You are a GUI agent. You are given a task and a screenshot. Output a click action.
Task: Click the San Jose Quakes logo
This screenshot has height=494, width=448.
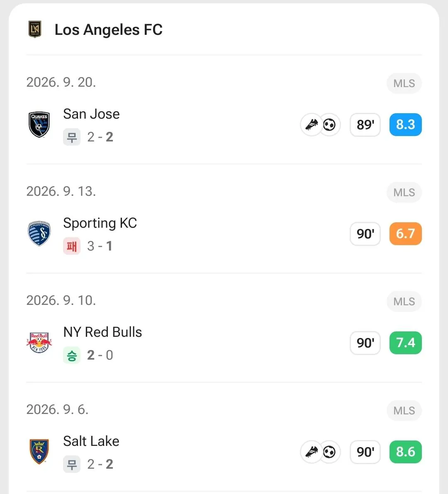(39, 124)
